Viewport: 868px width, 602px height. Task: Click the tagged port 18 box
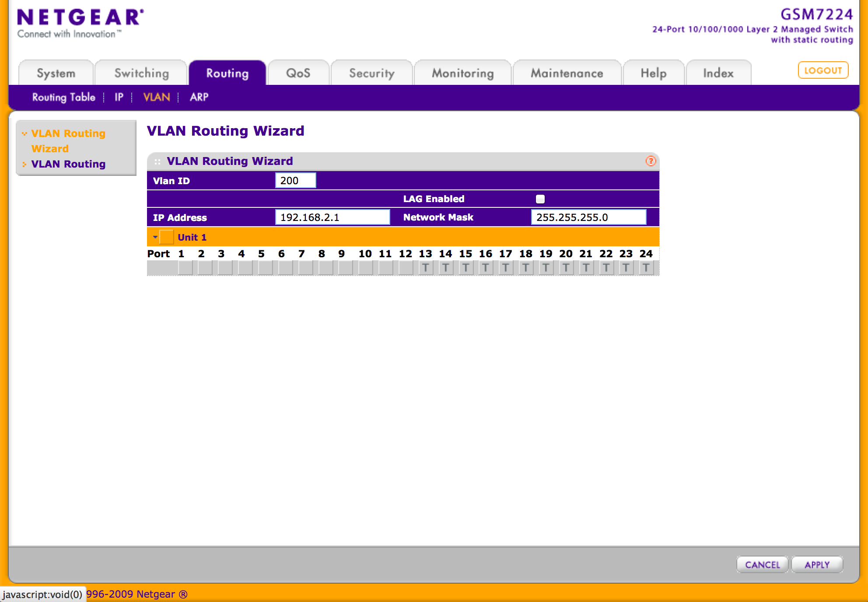tap(525, 268)
